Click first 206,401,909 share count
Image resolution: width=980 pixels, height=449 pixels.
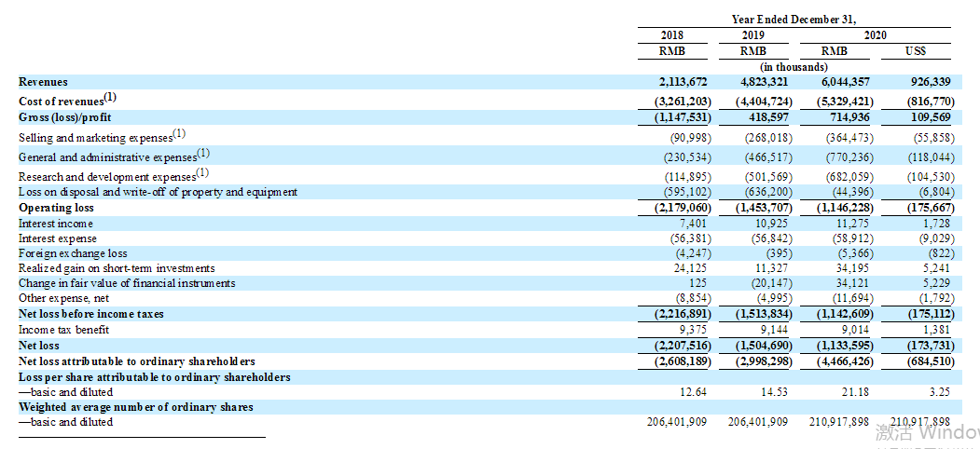677,422
